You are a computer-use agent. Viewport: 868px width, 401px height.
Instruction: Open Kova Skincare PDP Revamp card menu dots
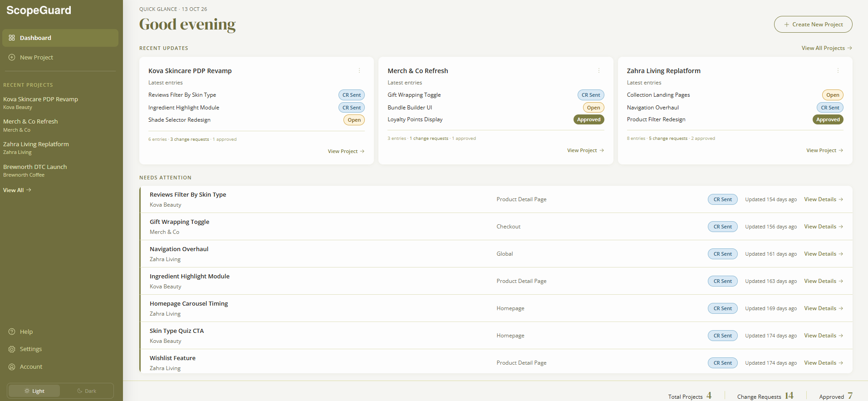tap(359, 70)
